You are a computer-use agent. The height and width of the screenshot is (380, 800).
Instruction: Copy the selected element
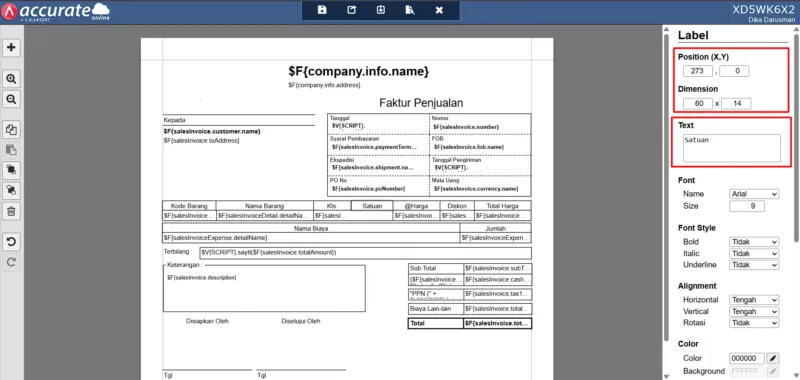point(11,130)
